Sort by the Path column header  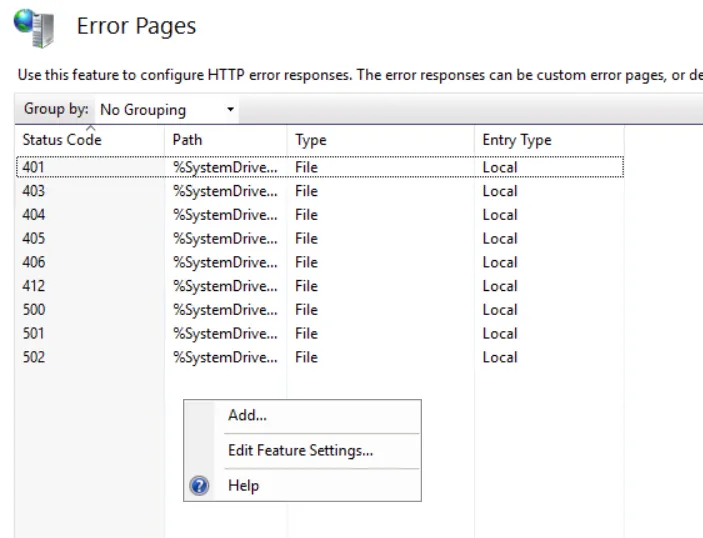tap(226, 140)
